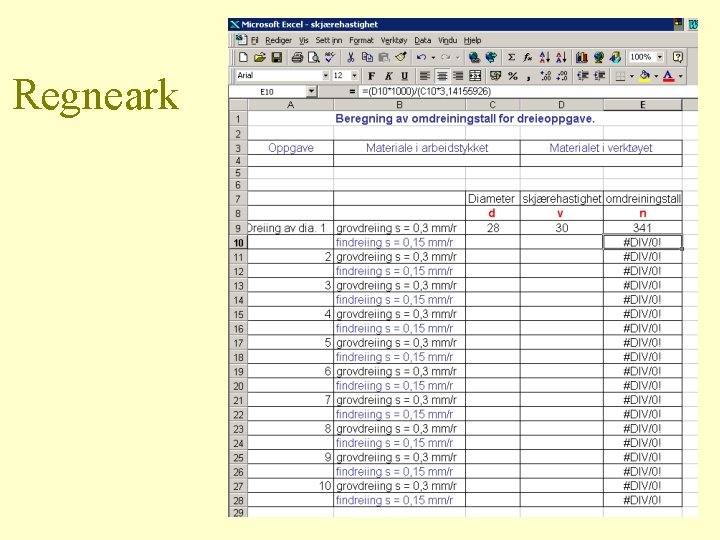Open the Paste Function fx icon
The height and width of the screenshot is (540, 720).
(528, 57)
